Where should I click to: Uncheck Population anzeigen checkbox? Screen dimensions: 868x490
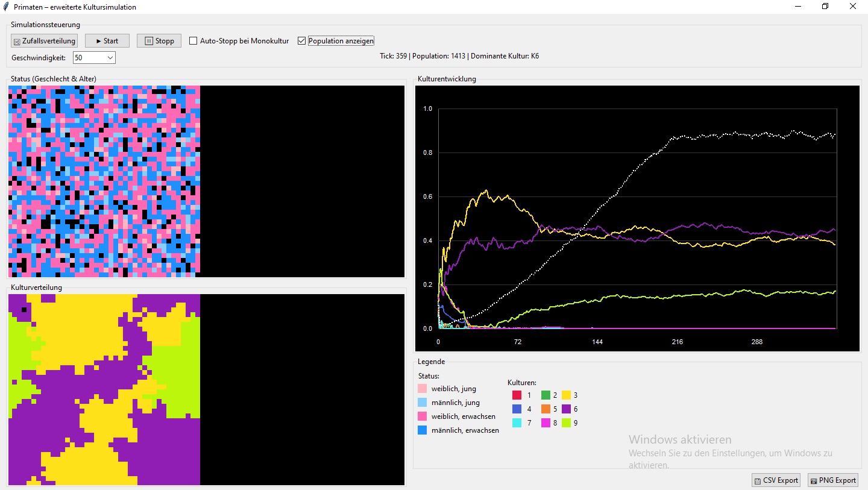point(302,41)
